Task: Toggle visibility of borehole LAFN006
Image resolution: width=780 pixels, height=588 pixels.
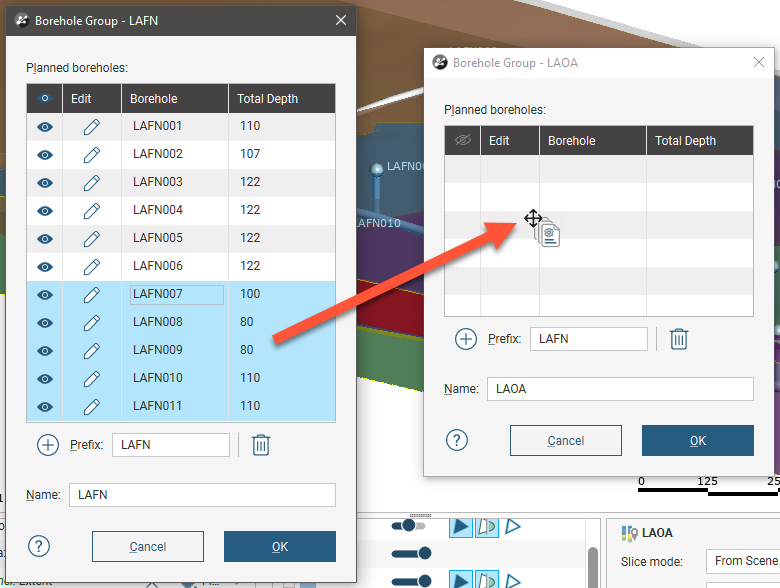Action: coord(45,267)
